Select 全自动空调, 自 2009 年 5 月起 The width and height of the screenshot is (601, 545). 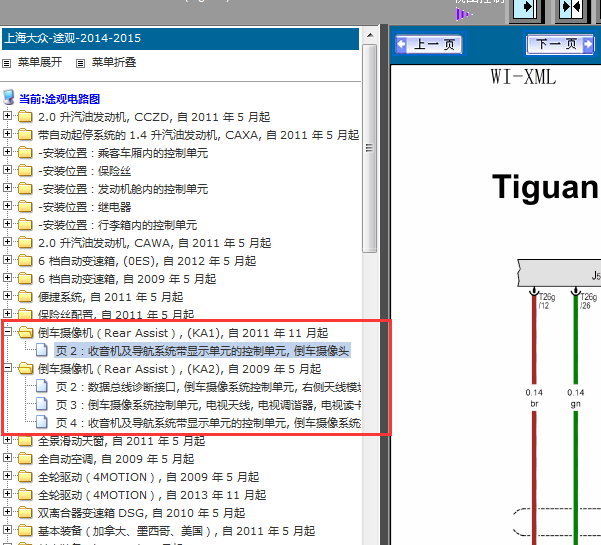coord(116,459)
